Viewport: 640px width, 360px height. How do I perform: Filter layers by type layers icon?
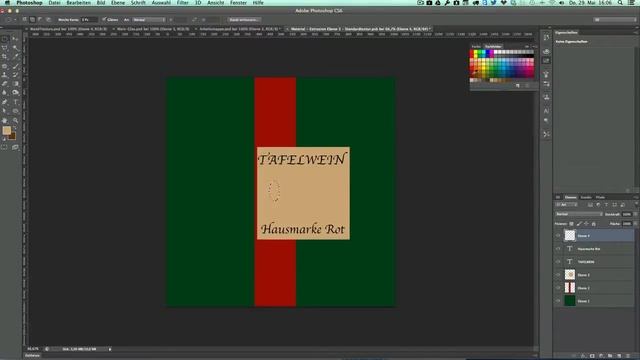(x=606, y=205)
